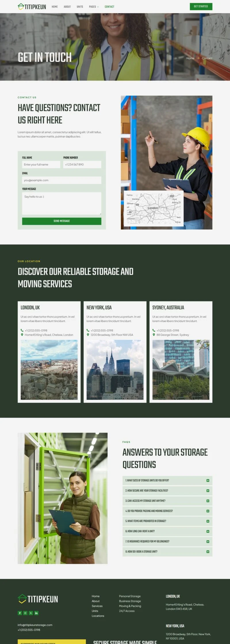Click the map pin icon in London card

(x=22, y=335)
